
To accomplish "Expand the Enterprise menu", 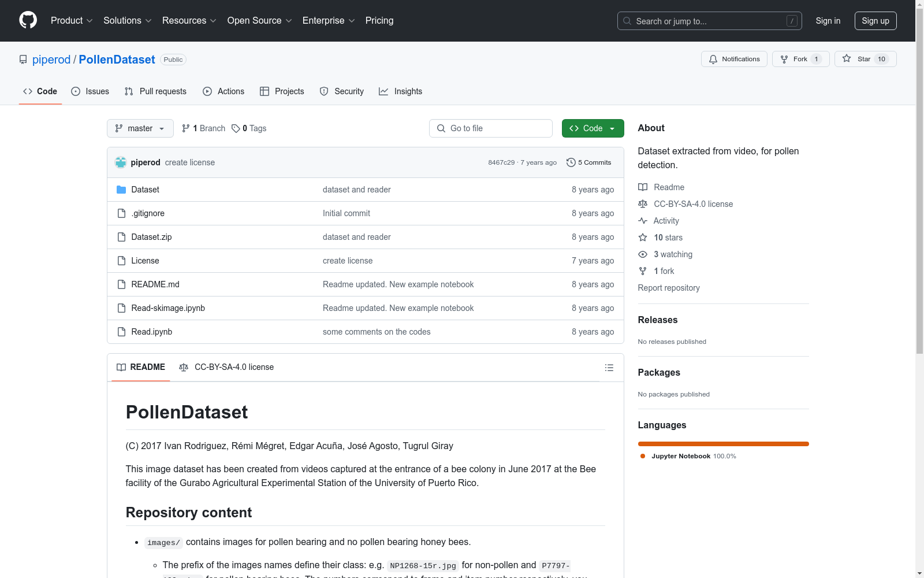I will coord(329,21).
